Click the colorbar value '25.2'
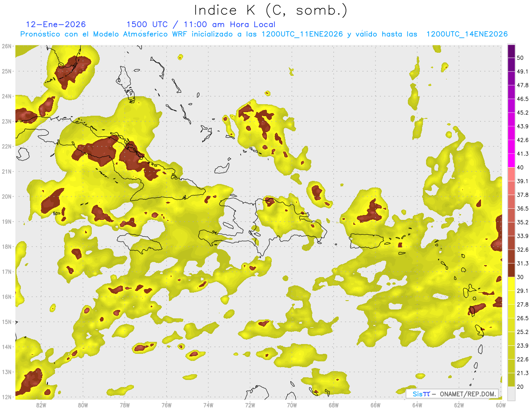This screenshot has height=411, width=532. 523,332
